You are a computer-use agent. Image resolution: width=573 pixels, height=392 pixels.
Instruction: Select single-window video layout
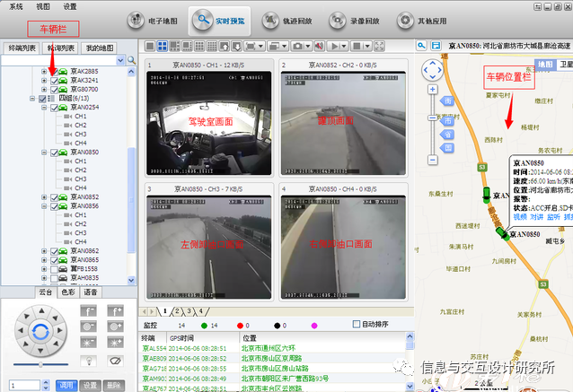coord(150,46)
